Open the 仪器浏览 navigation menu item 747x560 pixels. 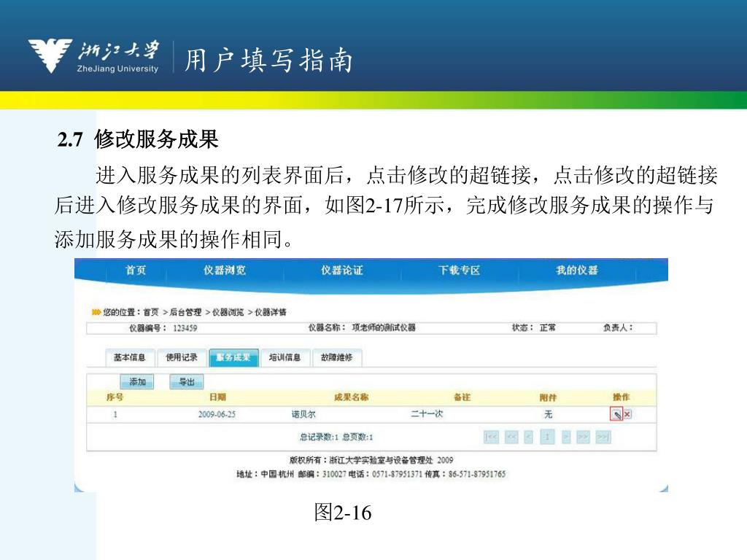click(225, 270)
